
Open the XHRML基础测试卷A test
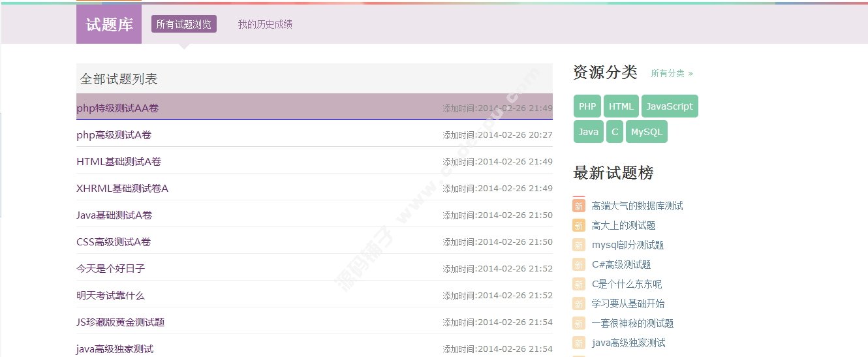tap(122, 189)
